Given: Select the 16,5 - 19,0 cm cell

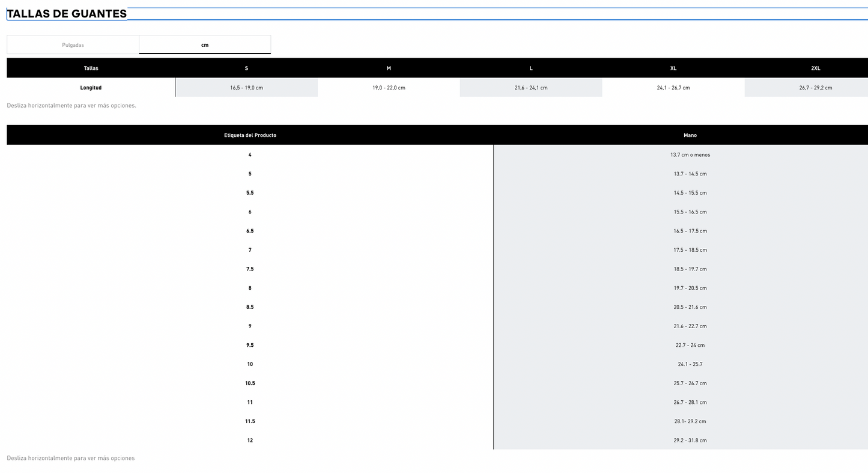Looking at the screenshot, I should coord(246,88).
